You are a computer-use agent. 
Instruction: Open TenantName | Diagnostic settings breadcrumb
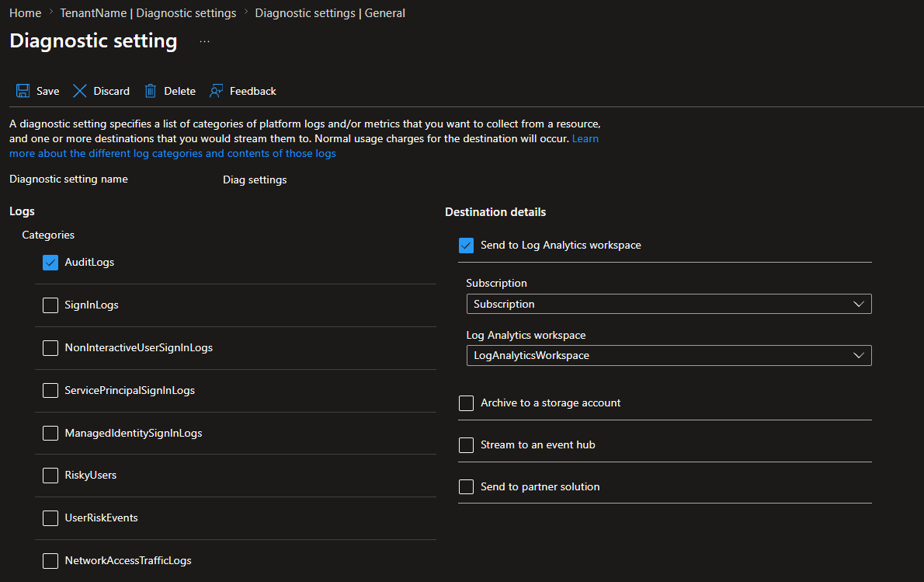(148, 13)
